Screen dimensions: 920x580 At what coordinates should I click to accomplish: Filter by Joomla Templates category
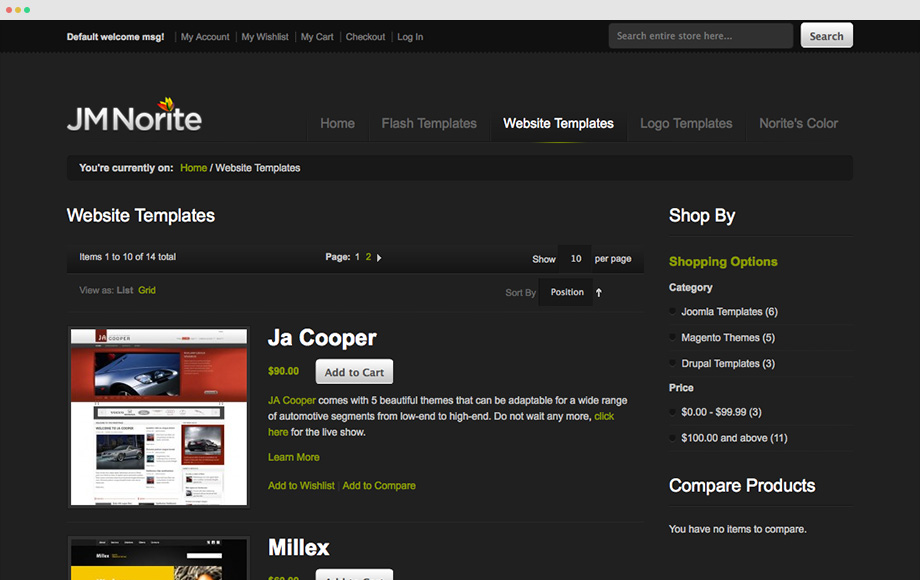coord(729,312)
